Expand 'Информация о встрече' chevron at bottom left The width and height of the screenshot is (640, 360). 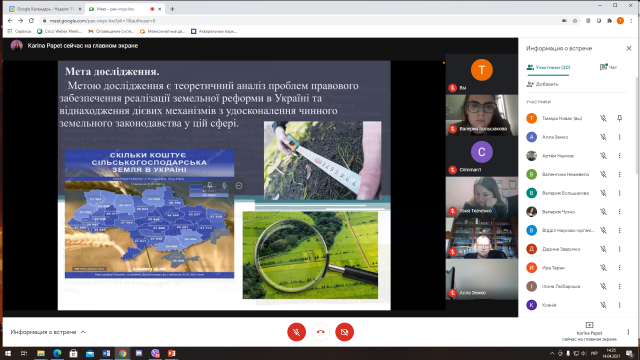click(83, 332)
